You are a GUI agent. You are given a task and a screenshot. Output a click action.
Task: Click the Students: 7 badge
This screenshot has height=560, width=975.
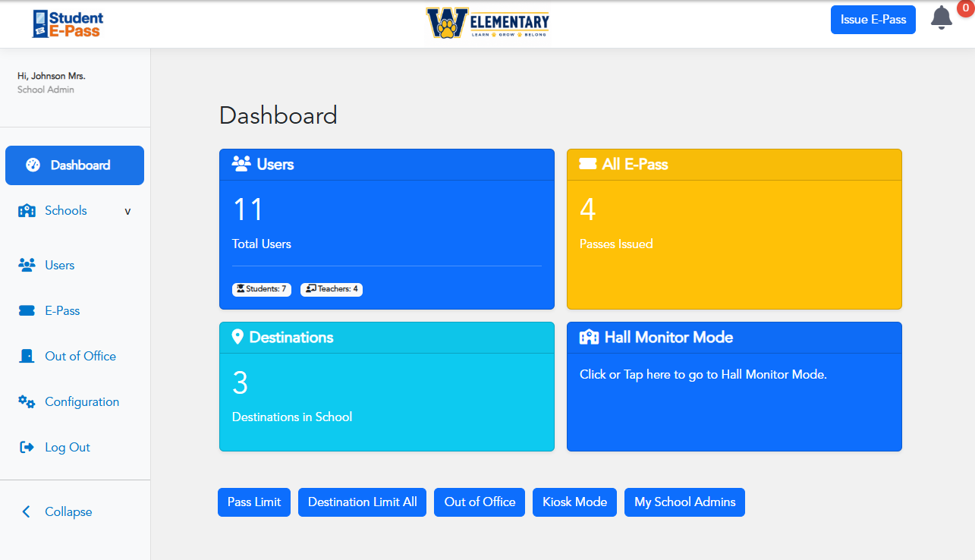(x=262, y=289)
